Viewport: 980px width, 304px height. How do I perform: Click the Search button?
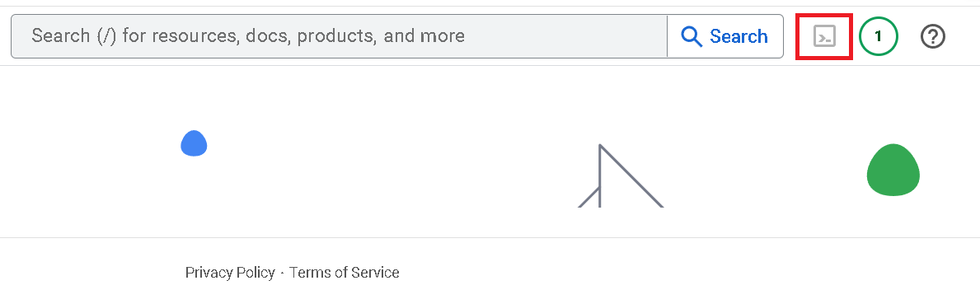click(x=725, y=36)
